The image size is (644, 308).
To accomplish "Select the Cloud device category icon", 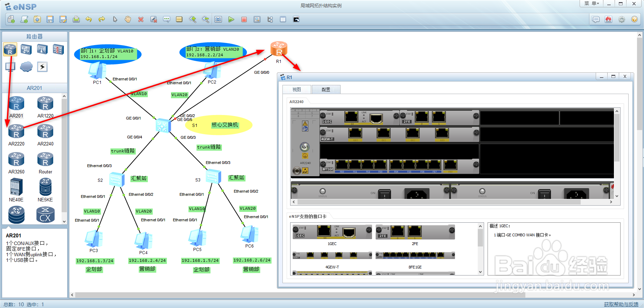I will tap(26, 67).
